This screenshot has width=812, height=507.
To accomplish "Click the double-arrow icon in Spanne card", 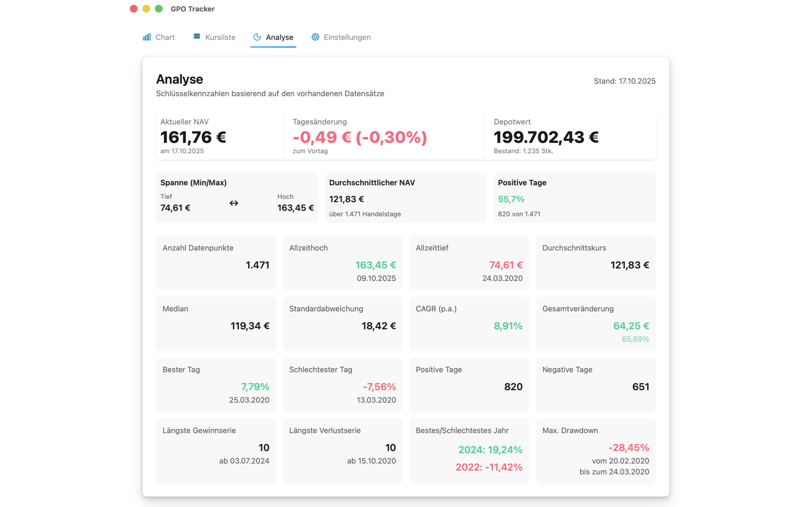I will point(234,203).
